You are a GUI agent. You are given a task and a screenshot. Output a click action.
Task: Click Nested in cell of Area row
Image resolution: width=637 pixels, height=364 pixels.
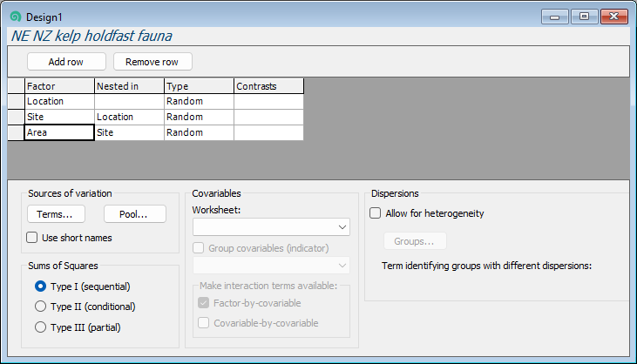(x=129, y=132)
